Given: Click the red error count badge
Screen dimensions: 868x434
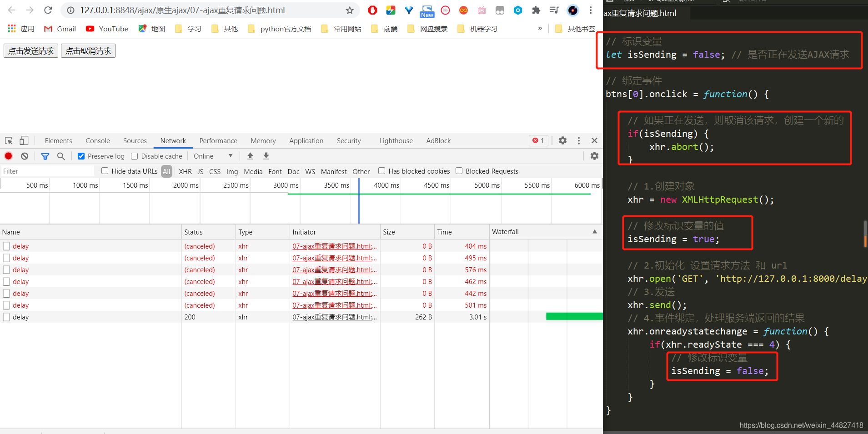Looking at the screenshot, I should pyautogui.click(x=538, y=140).
